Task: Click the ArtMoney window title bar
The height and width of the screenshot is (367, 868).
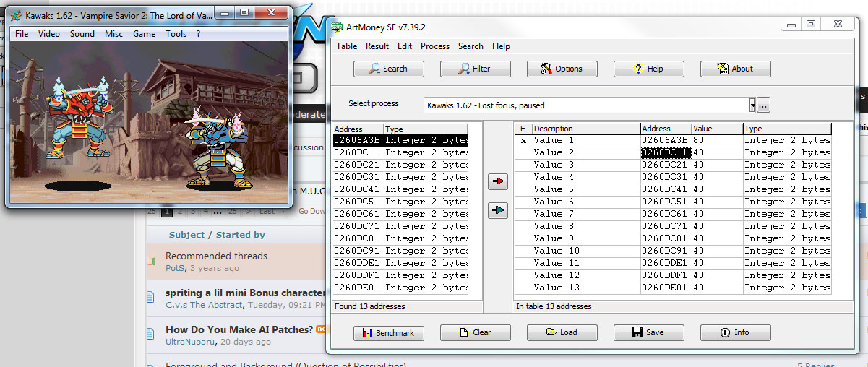Action: click(557, 27)
